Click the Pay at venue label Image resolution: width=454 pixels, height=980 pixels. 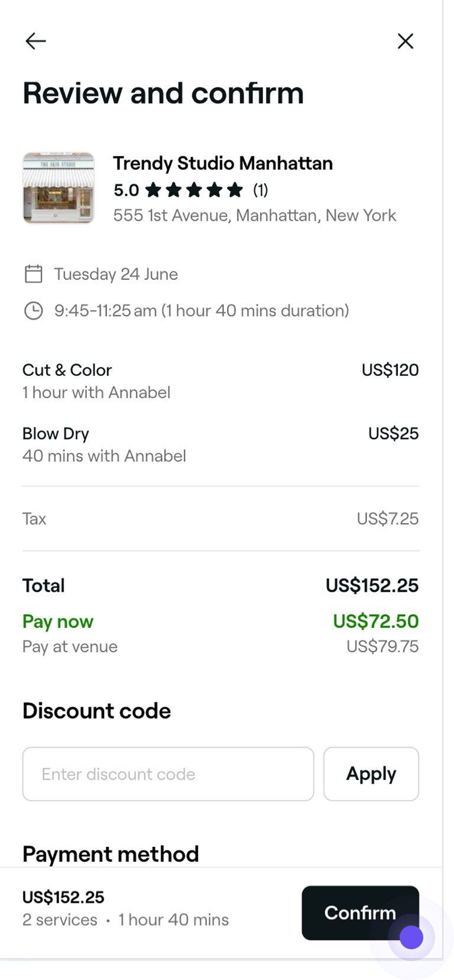(70, 646)
